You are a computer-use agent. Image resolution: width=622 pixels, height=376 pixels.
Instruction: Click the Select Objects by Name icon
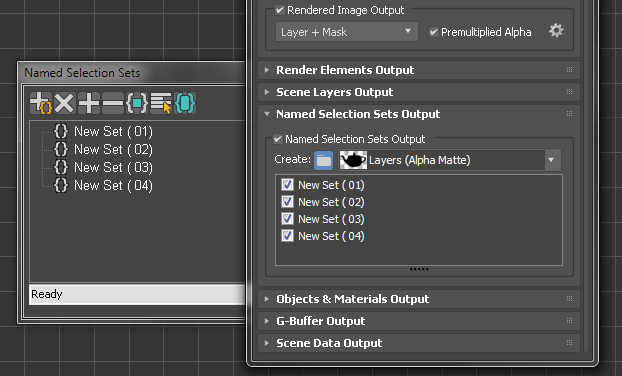pos(161,103)
